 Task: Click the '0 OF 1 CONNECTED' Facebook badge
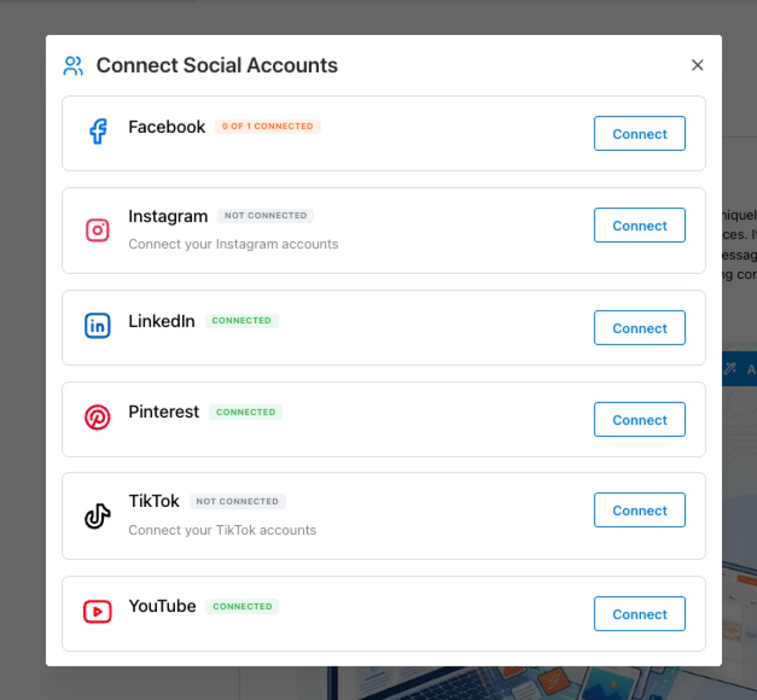pos(268,126)
